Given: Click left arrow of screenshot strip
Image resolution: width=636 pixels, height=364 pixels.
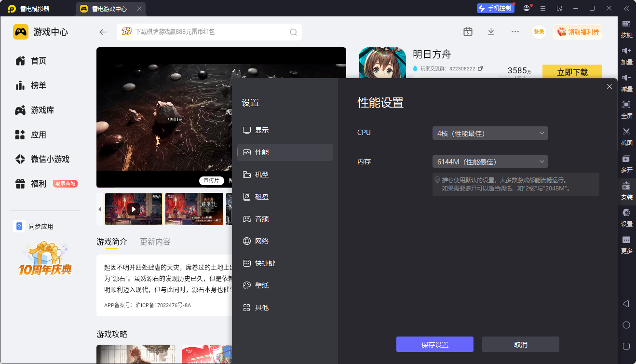Looking at the screenshot, I should pyautogui.click(x=100, y=209).
